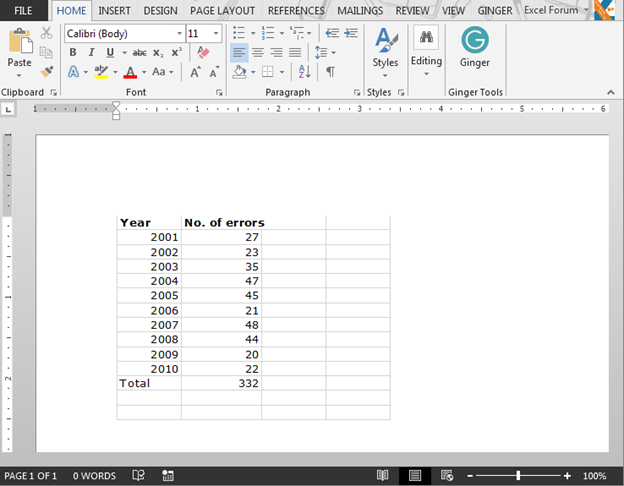Expand the Paste options arrow
This screenshot has width=624, height=486.
pos(19,75)
